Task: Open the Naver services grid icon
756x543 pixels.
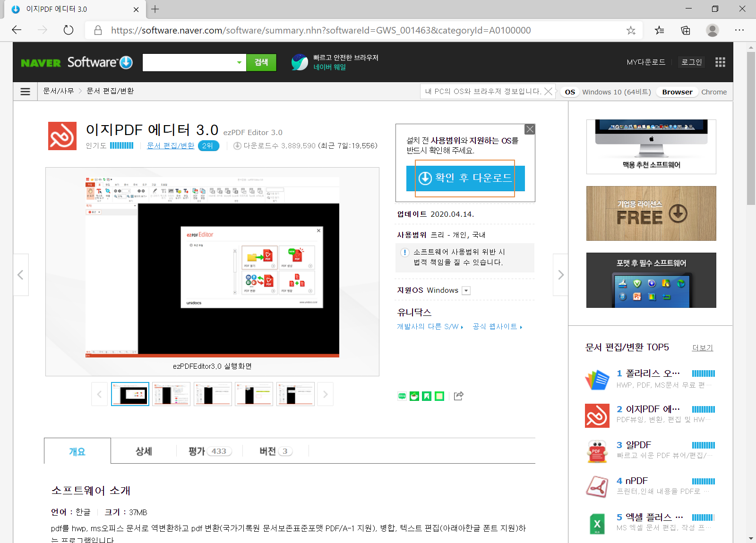Action: (720, 62)
